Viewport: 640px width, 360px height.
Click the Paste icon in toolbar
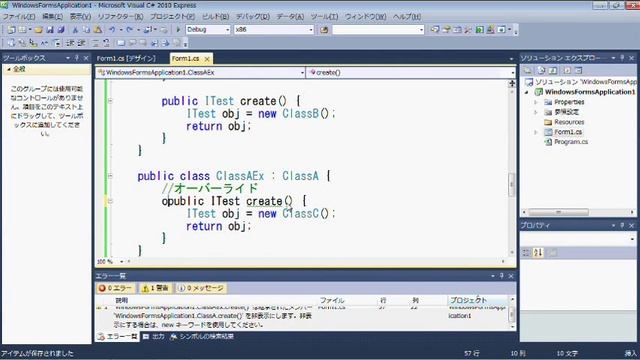(98, 29)
